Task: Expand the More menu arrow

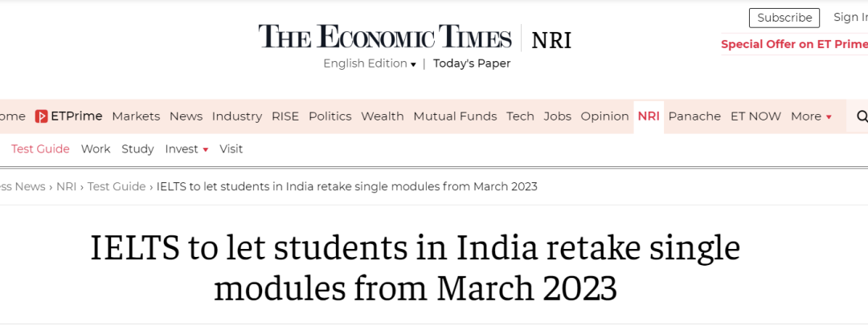Action: (829, 117)
